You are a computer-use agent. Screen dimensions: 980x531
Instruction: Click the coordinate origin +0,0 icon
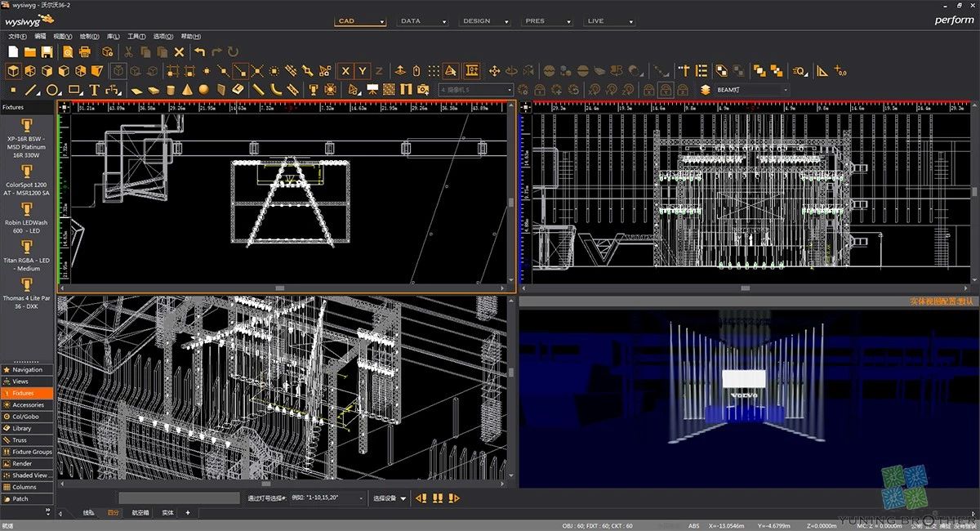840,71
